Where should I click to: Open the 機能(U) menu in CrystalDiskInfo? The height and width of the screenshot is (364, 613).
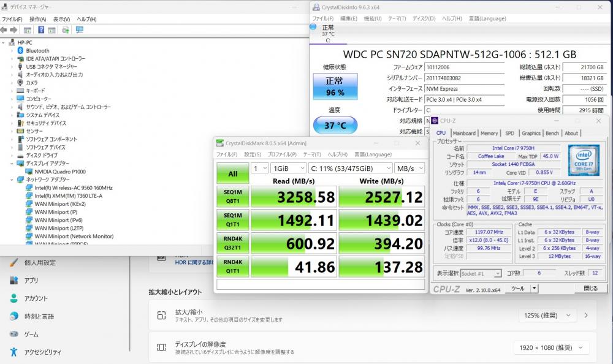373,18
